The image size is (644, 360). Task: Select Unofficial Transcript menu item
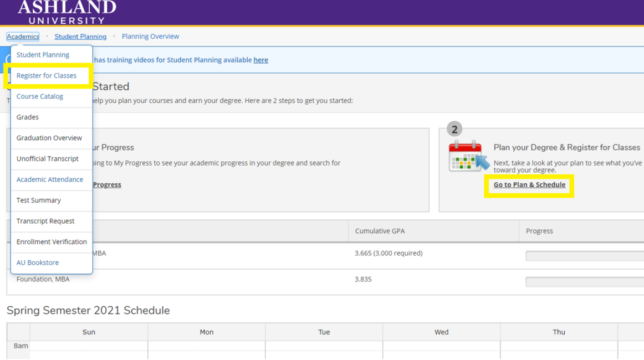point(48,159)
